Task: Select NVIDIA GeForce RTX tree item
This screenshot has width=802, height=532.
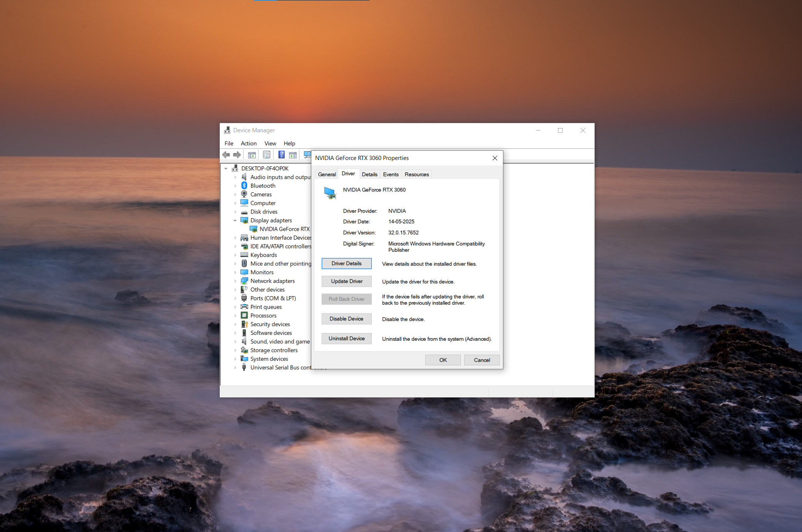Action: tap(284, 229)
